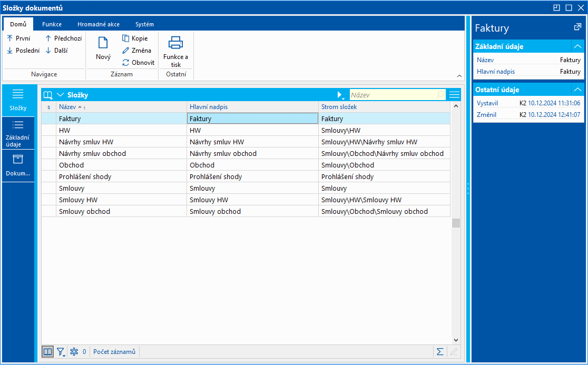Click the sum sigma icon
The image size is (588, 365).
[x=439, y=352]
